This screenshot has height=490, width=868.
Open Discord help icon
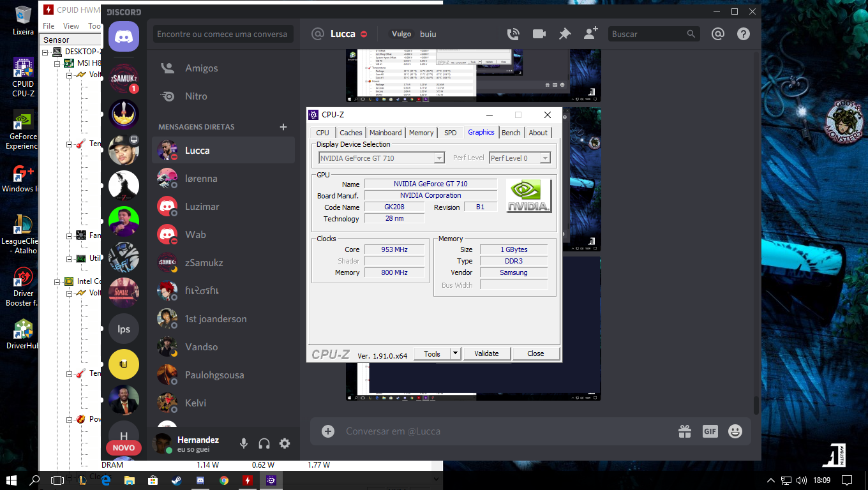744,34
